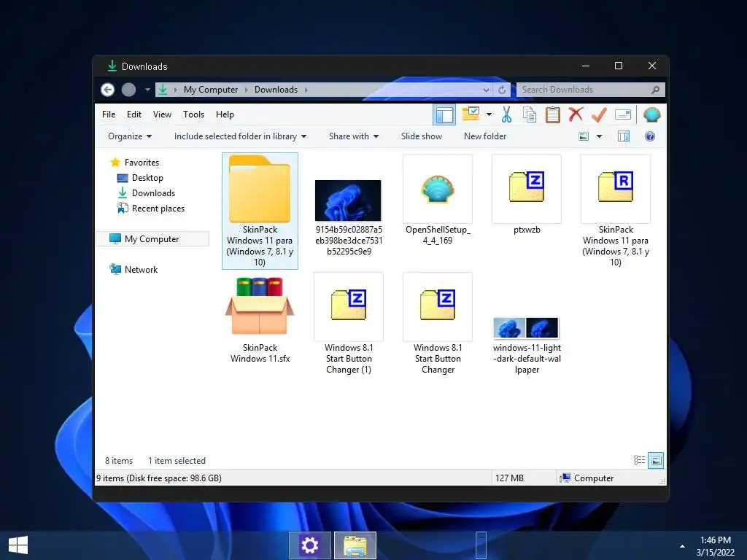Select Windows 8.1 Start Button Changer zip
747x560 pixels.
(438, 324)
